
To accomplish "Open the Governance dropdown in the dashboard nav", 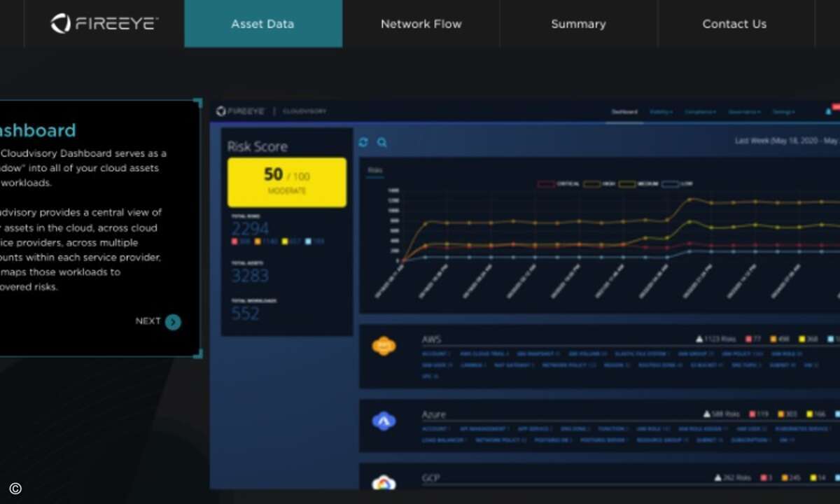I will [743, 112].
